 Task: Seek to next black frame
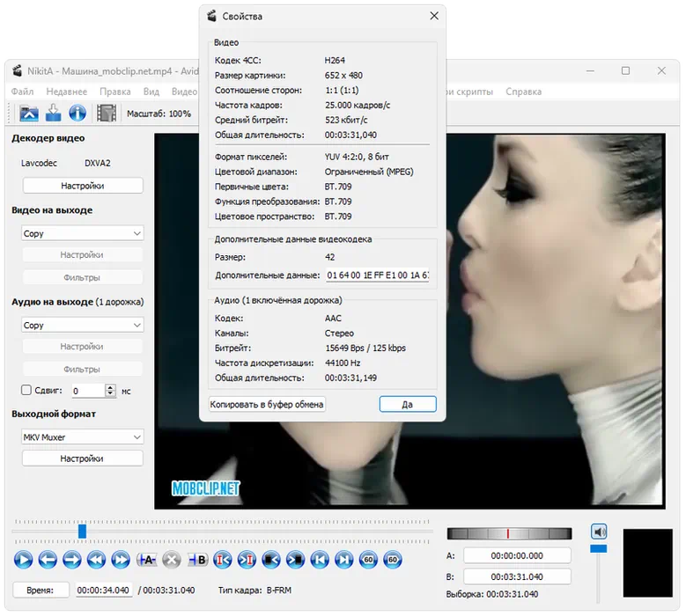[295, 560]
